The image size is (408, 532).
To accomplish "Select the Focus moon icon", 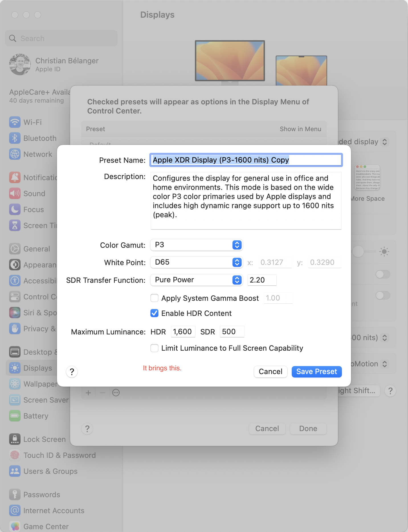I will (15, 210).
